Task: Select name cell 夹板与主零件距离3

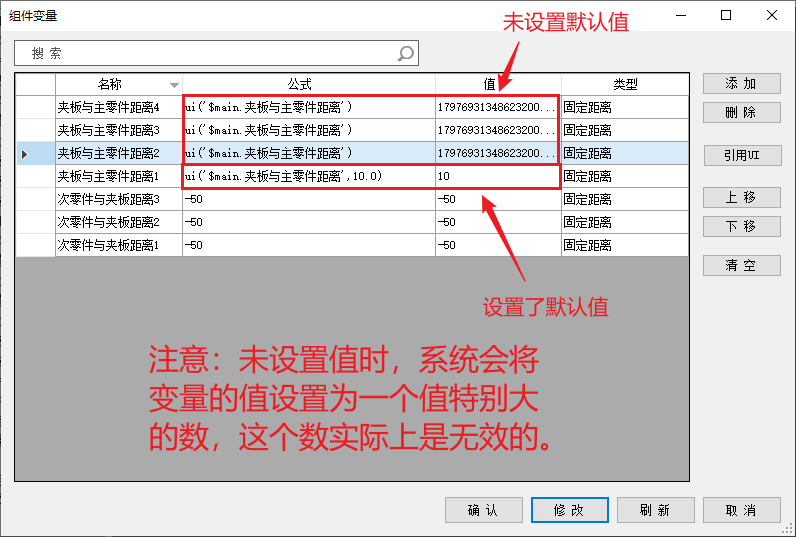Action: 119,130
